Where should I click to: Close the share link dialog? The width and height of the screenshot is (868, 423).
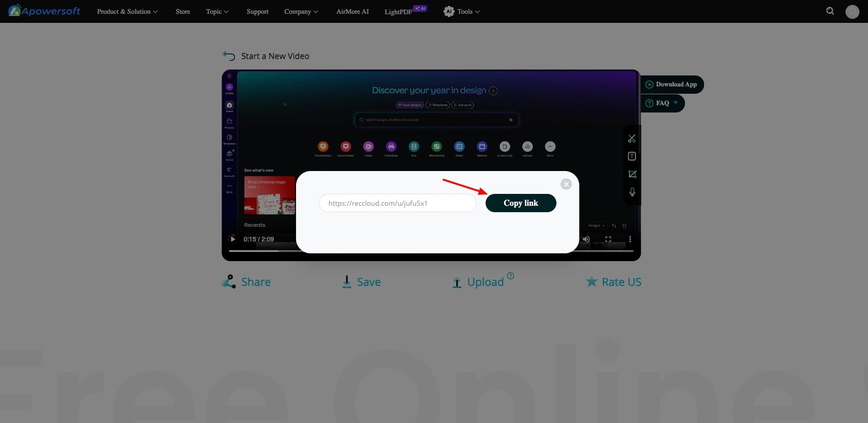pos(566,184)
